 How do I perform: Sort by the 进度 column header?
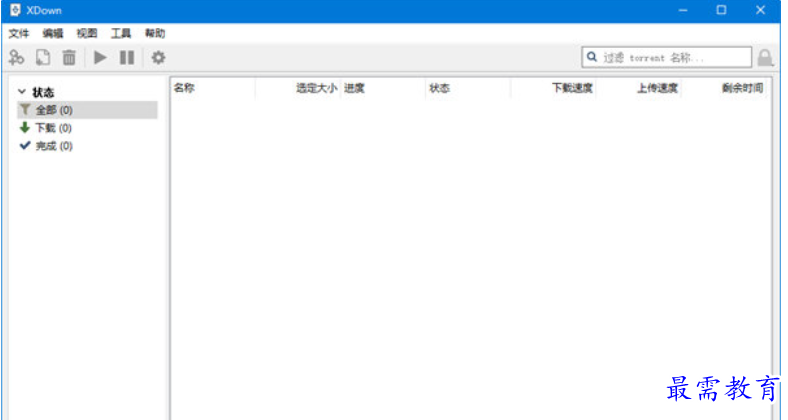pyautogui.click(x=383, y=88)
